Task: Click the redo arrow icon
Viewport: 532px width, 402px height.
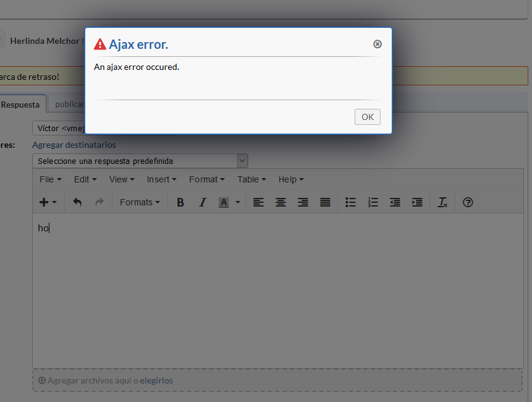Action: [99, 202]
